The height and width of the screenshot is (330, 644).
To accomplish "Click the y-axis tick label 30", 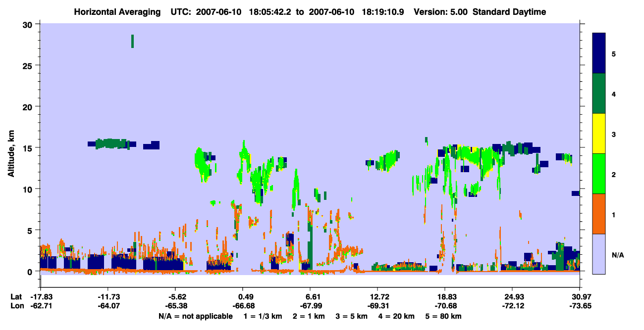I will [x=29, y=24].
